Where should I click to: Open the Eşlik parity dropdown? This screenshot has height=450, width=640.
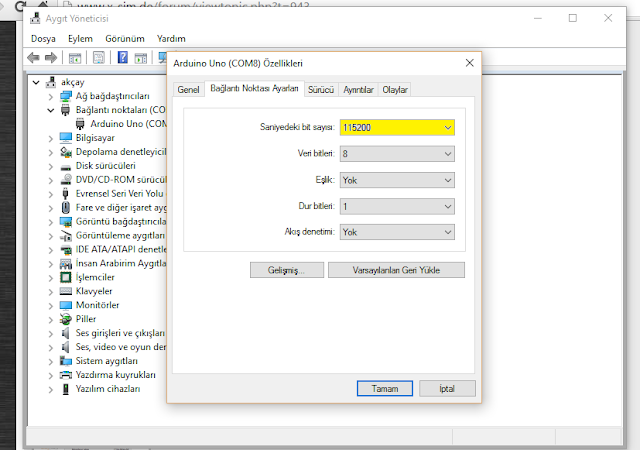click(x=397, y=180)
